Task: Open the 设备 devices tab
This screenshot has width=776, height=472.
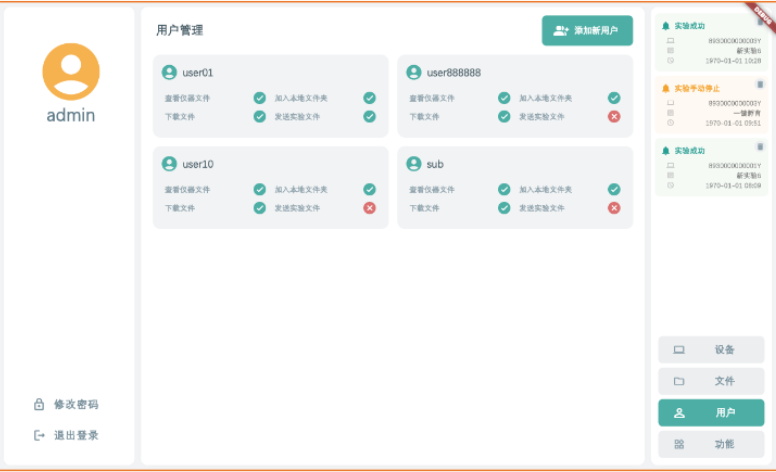Action: click(x=711, y=350)
